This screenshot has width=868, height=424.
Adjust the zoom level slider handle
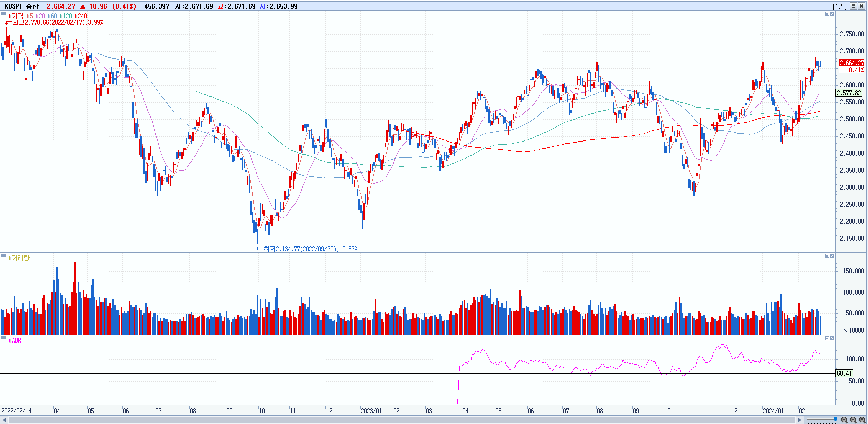(836, 419)
